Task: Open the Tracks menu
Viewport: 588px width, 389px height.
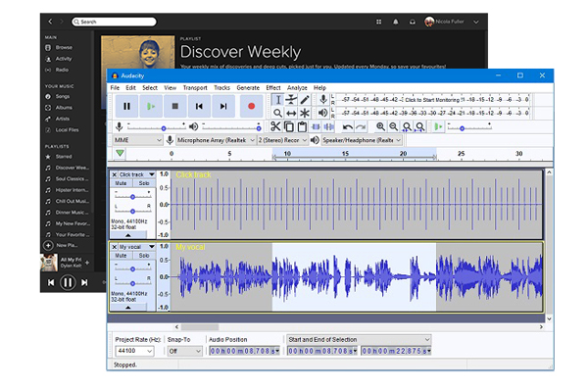Action: click(221, 88)
